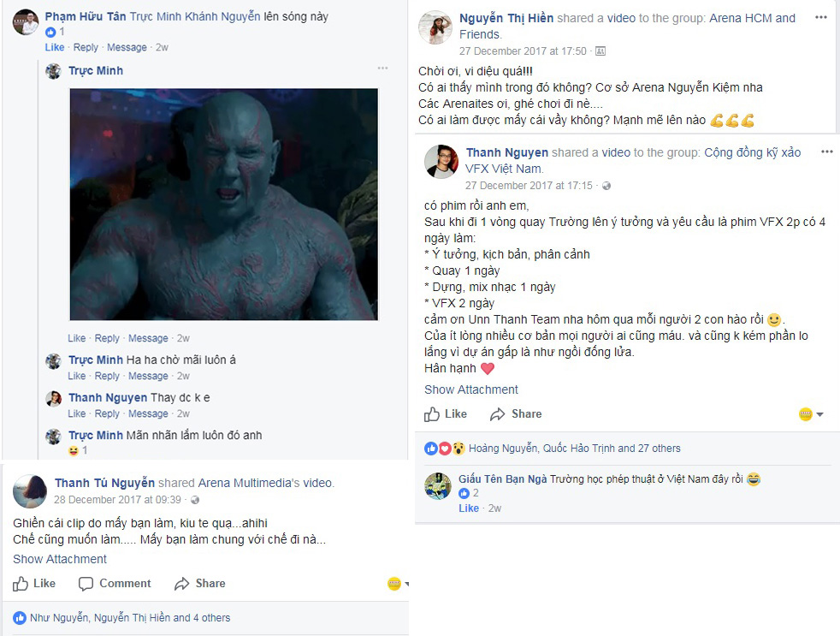The width and height of the screenshot is (840, 636).
Task: Open reactions list beside Hoàng Nguyễn names
Action: (x=445, y=449)
